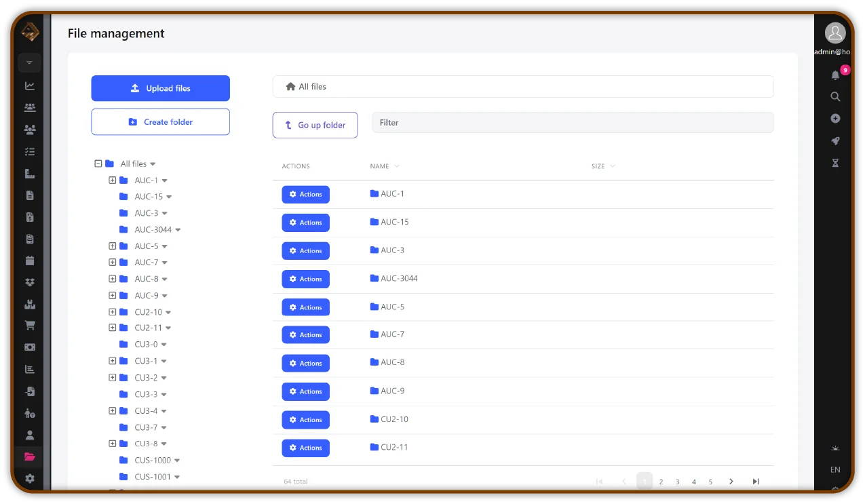
Task: Open the hourglass timer icon
Action: click(835, 163)
